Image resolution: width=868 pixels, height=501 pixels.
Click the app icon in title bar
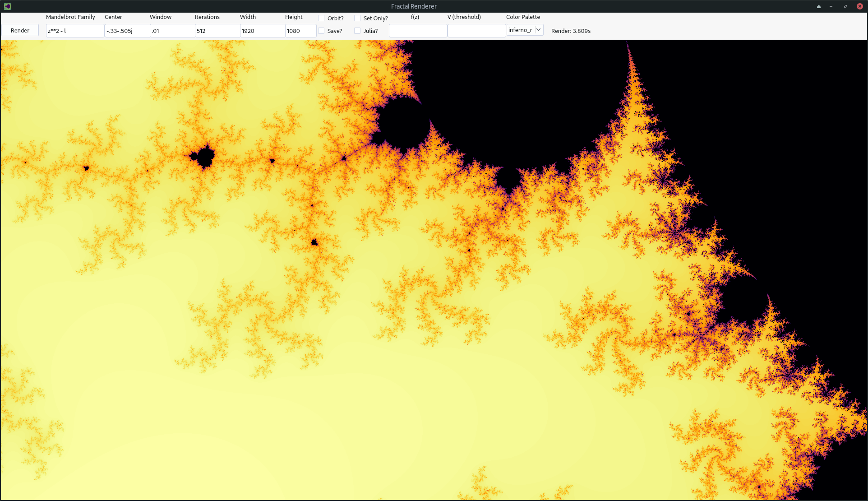[x=7, y=6]
